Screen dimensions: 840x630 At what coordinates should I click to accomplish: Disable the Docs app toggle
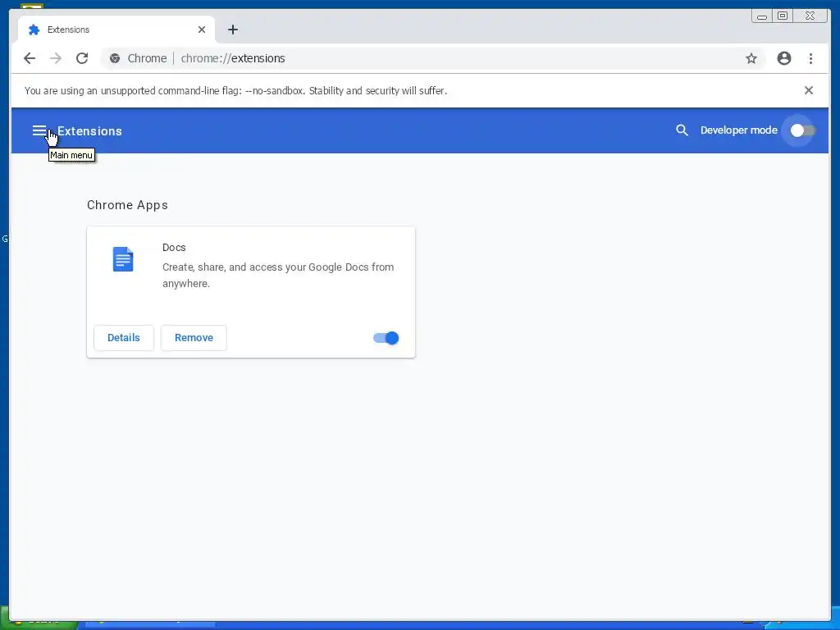point(386,338)
